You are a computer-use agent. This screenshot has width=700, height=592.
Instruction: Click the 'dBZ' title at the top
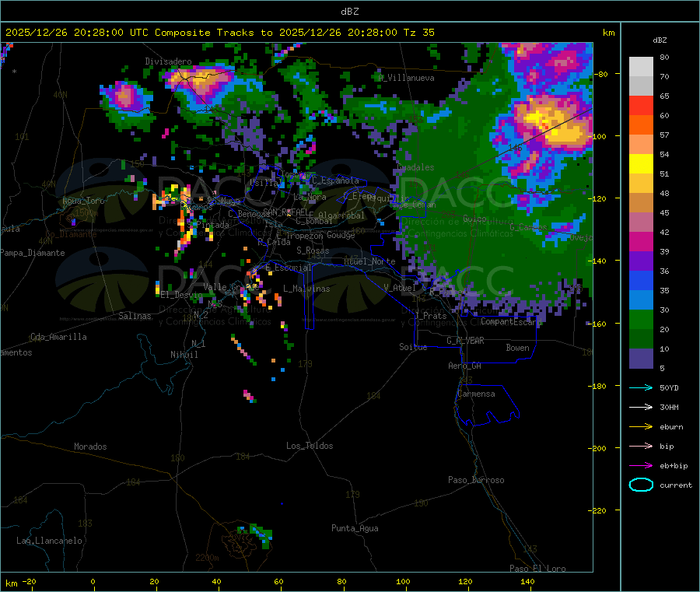click(x=349, y=12)
